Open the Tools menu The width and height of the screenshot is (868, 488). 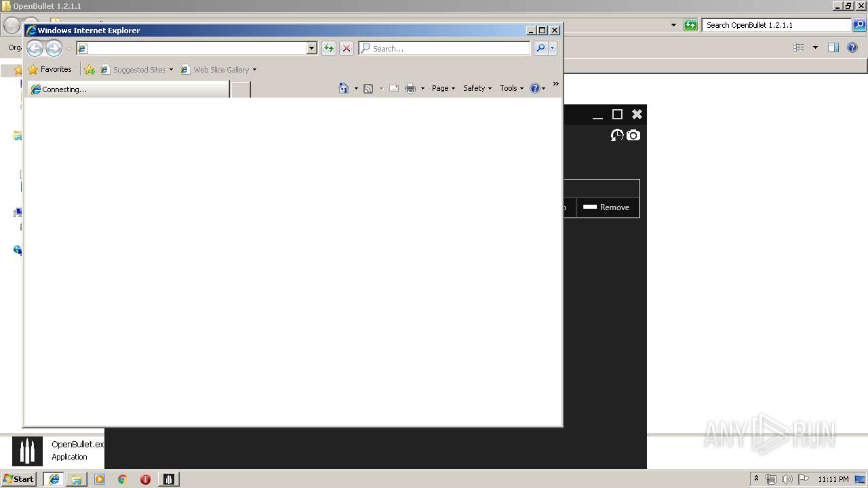(512, 88)
